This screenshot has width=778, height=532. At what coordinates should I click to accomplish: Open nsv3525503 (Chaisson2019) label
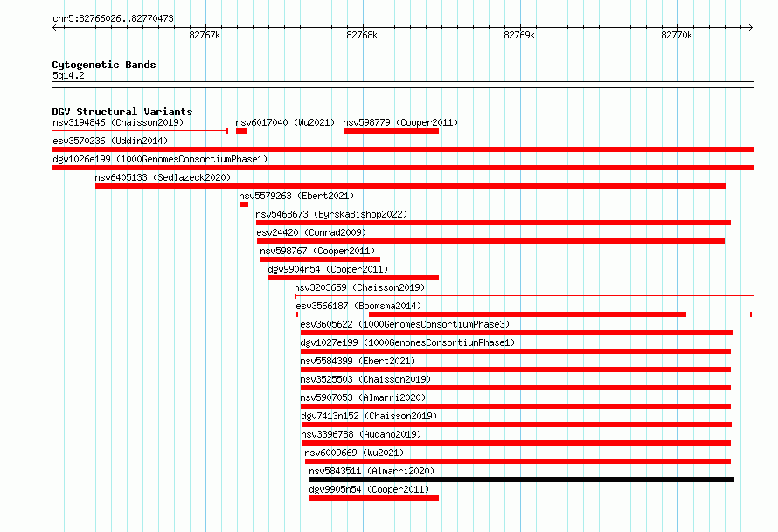(x=365, y=379)
